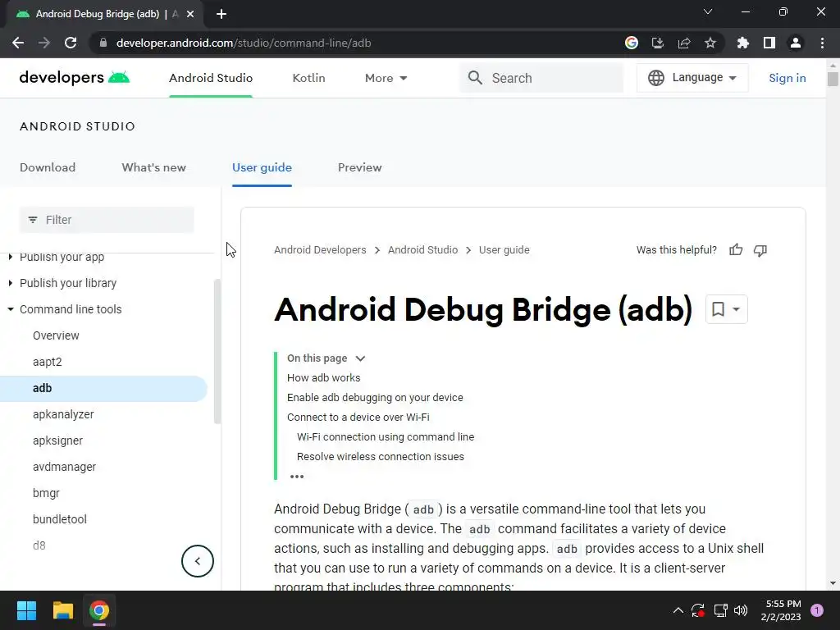Screen dimensions: 840x630
Task: Expand Publish your library tree item
Action: point(10,283)
